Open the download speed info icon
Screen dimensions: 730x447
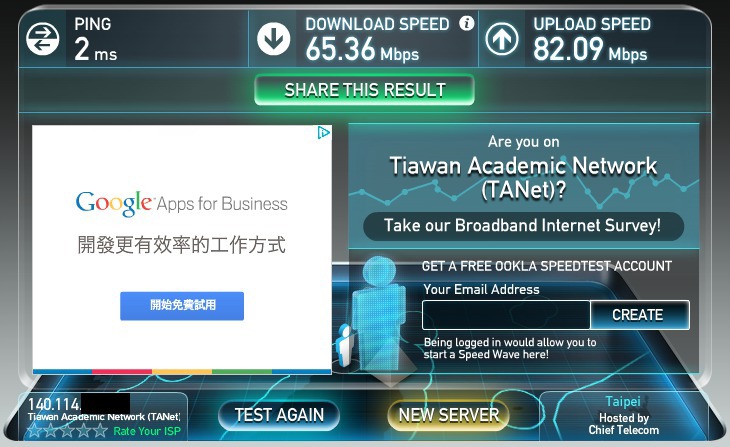[466, 23]
